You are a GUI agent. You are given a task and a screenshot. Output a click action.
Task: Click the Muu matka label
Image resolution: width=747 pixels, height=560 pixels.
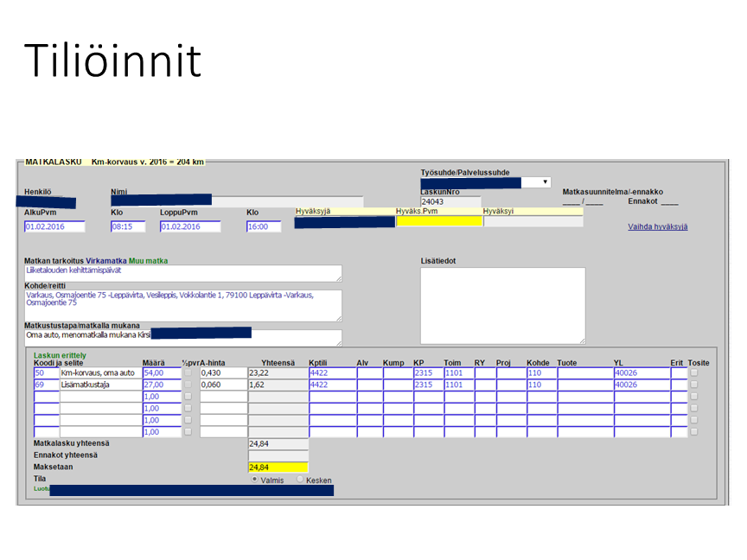point(148,261)
